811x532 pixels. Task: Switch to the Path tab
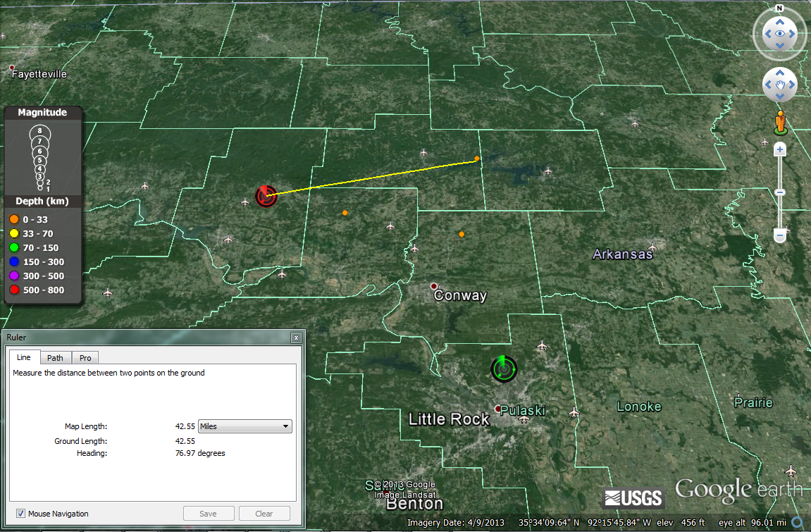(55, 358)
